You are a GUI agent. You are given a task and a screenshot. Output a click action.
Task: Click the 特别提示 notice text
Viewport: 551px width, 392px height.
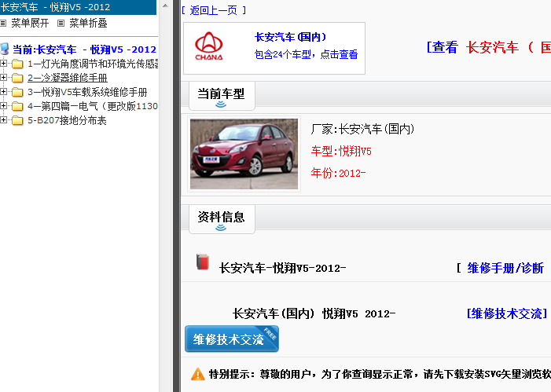tap(380, 375)
